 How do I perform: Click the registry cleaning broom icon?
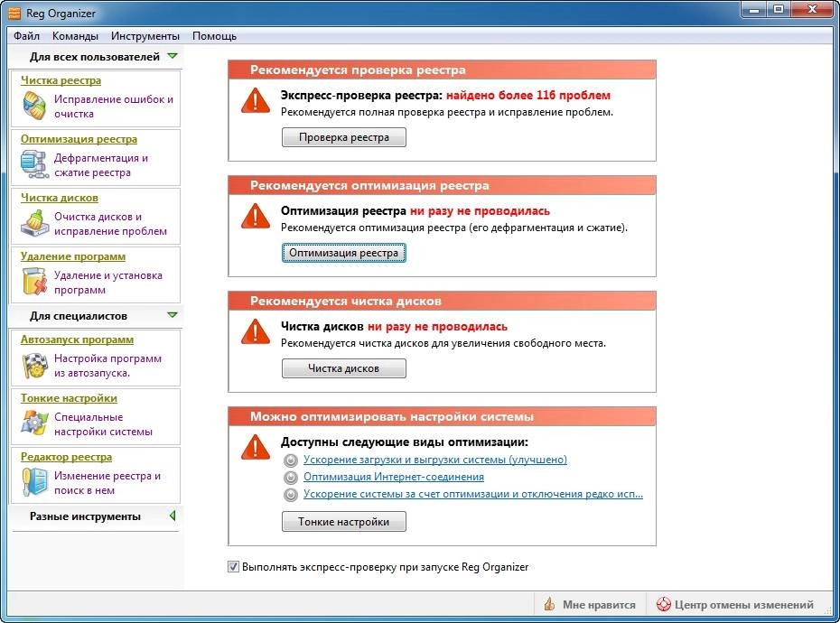[34, 106]
